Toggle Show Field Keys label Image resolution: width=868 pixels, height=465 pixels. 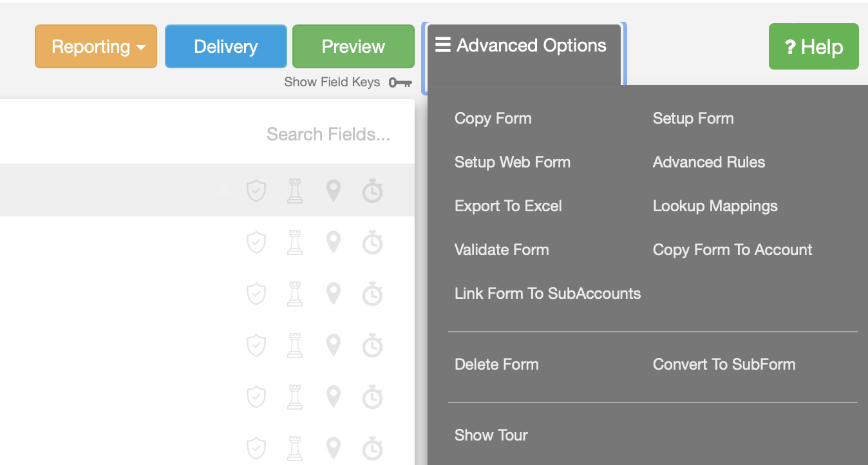(x=332, y=82)
